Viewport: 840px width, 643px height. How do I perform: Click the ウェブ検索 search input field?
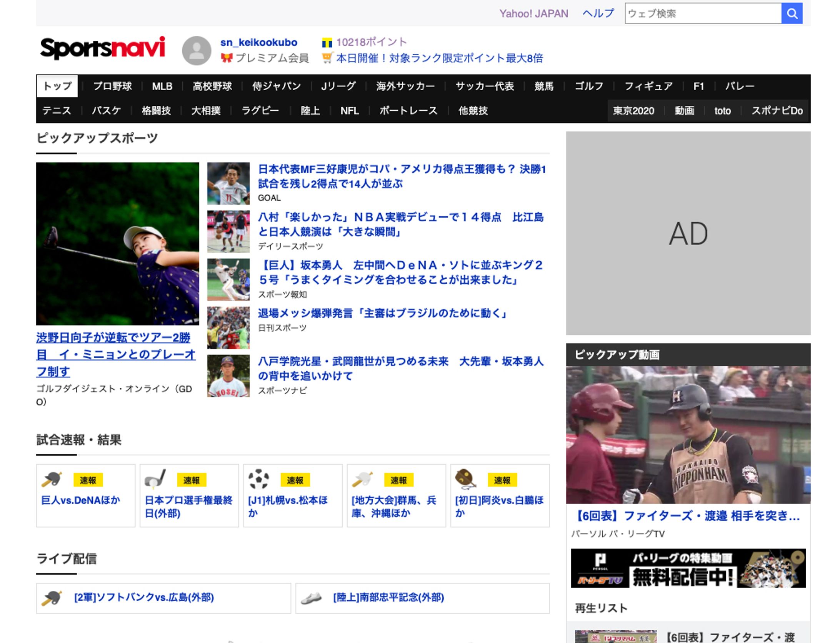point(703,13)
